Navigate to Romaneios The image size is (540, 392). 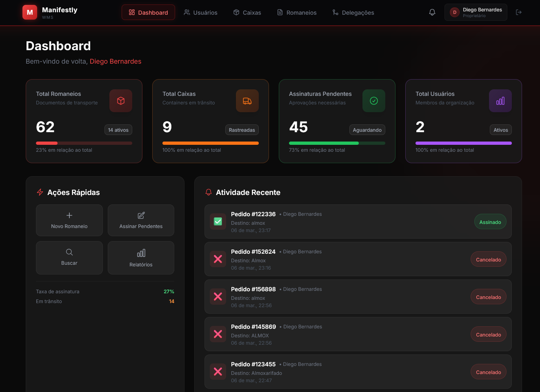(x=297, y=12)
